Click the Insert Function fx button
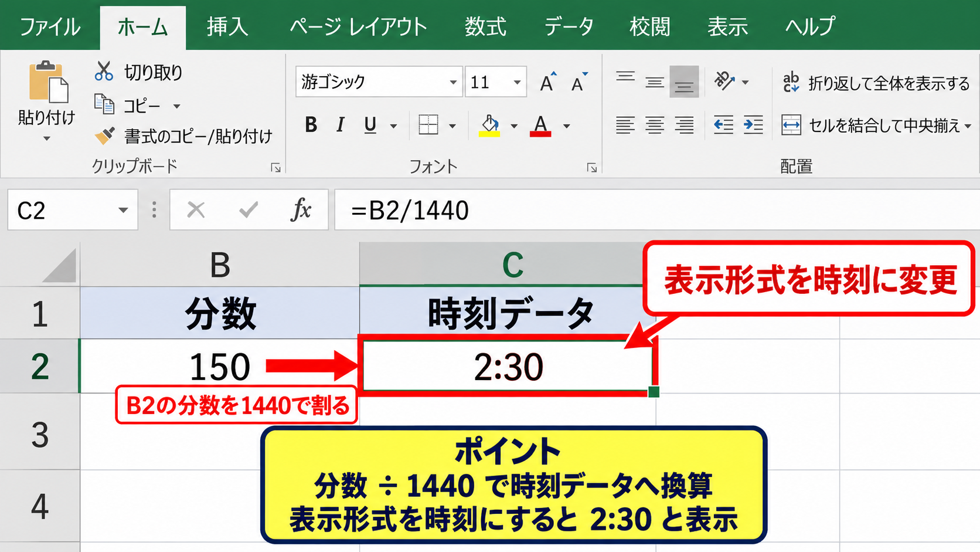The height and width of the screenshot is (552, 980). 301,209
